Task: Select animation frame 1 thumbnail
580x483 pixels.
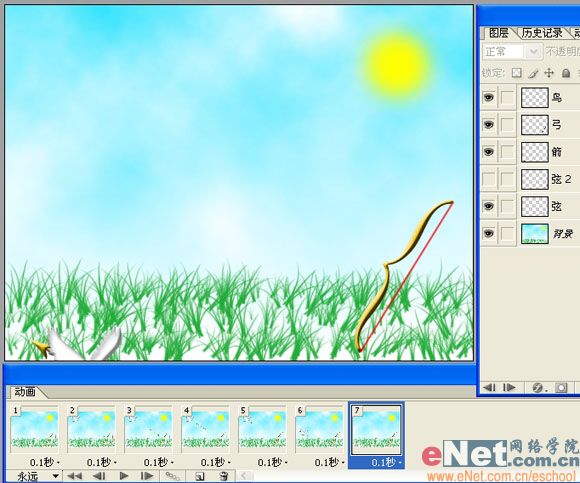Action: click(34, 429)
